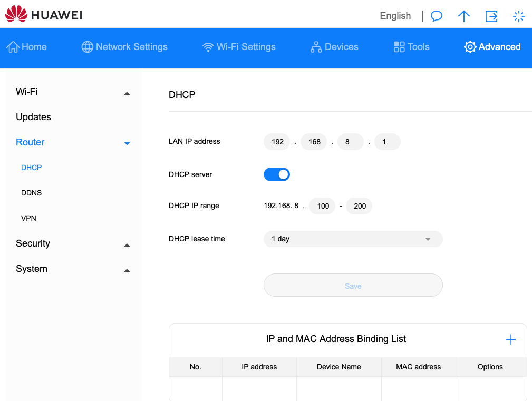Open the Tools tab
This screenshot has height=401, width=532.
tap(412, 47)
